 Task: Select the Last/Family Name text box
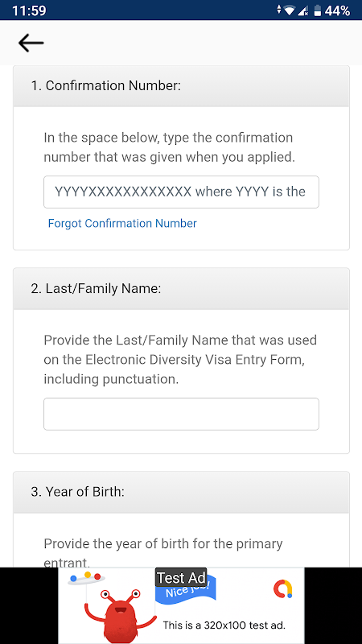181,414
